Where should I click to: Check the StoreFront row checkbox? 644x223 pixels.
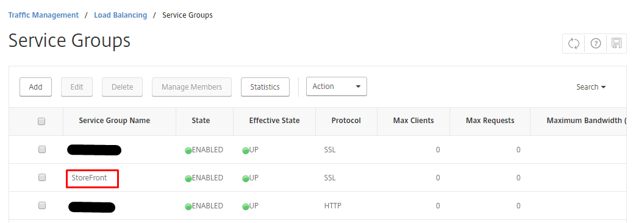(42, 177)
